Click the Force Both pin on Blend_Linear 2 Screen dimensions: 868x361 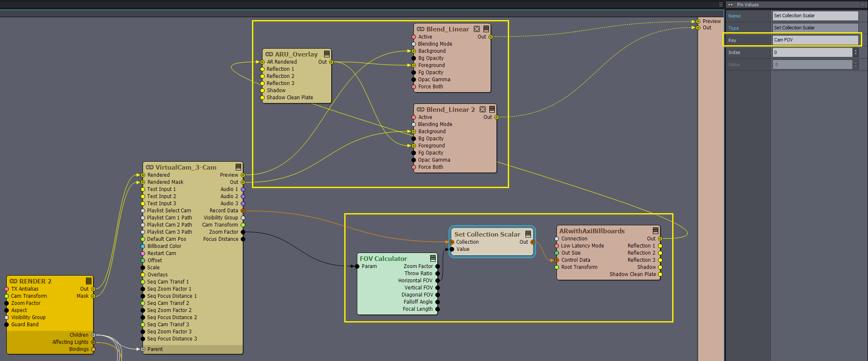click(x=414, y=167)
